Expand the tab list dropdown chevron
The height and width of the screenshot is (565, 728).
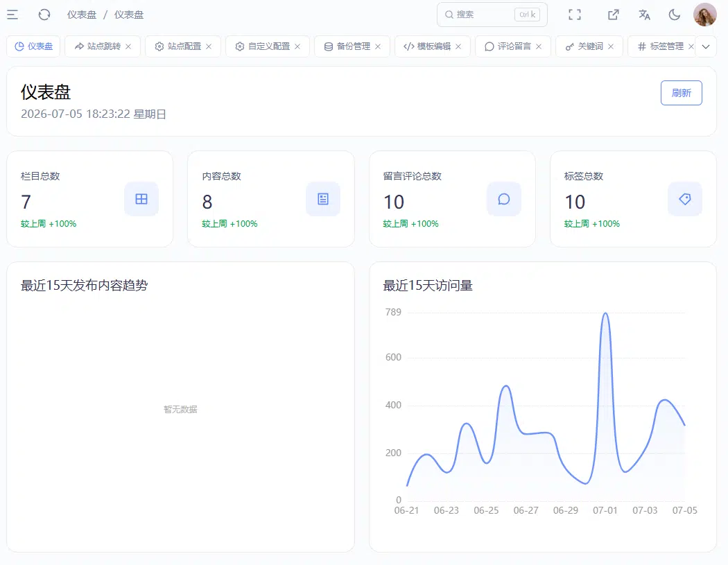[706, 46]
